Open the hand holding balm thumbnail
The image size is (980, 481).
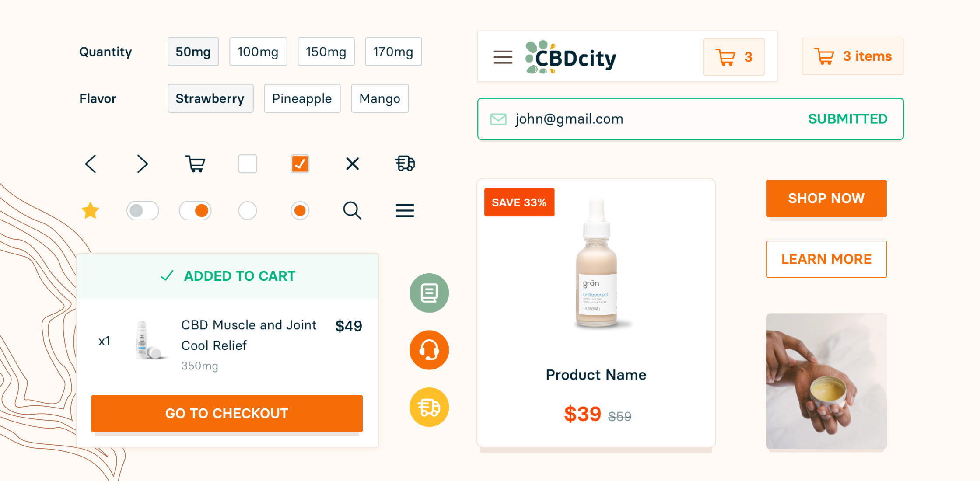coord(826,381)
